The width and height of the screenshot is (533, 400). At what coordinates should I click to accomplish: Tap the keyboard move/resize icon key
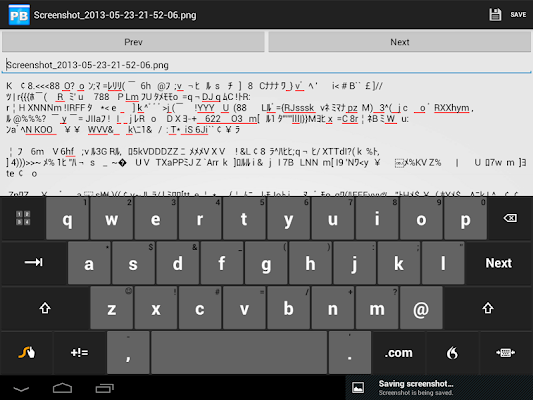pyautogui.click(x=505, y=352)
